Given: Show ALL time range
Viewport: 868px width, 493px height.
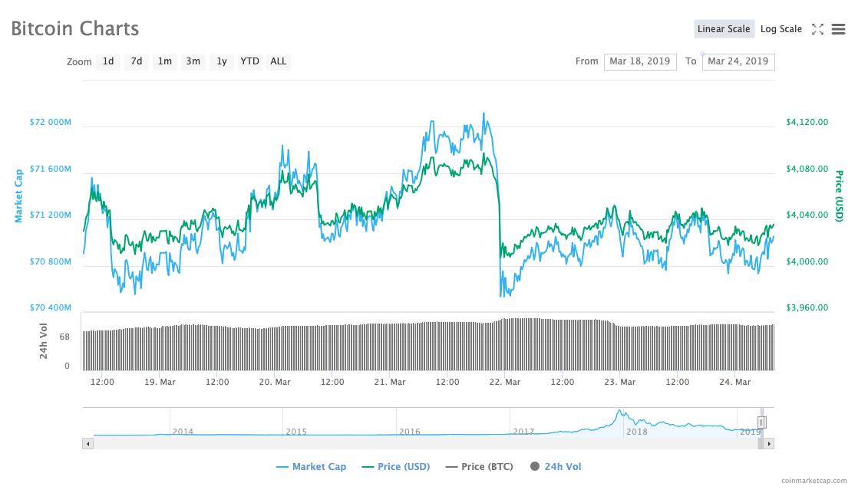Looking at the screenshot, I should pyautogui.click(x=279, y=61).
